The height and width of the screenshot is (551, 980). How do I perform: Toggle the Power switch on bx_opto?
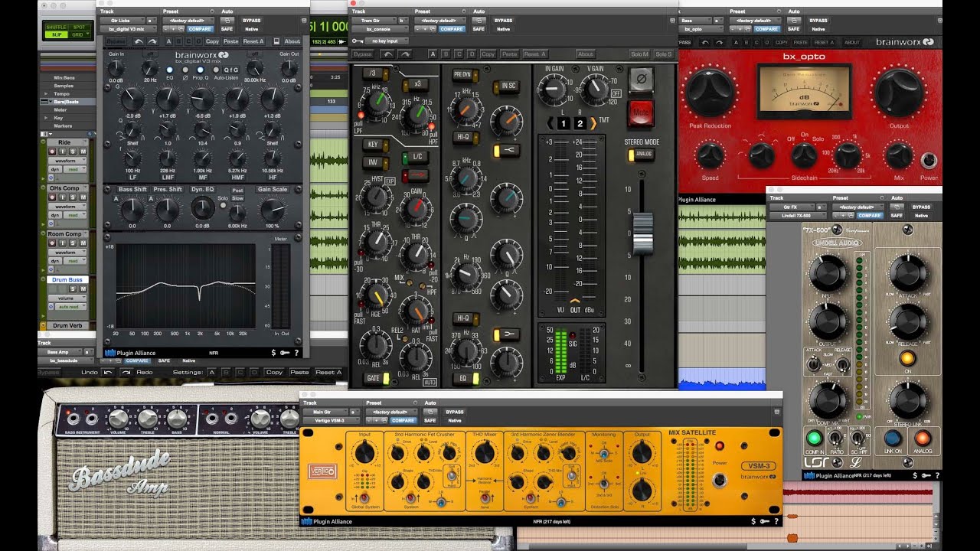click(929, 161)
